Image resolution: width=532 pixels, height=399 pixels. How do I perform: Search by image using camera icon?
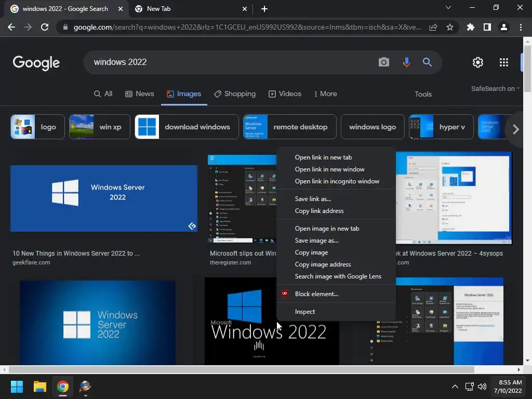coord(384,62)
